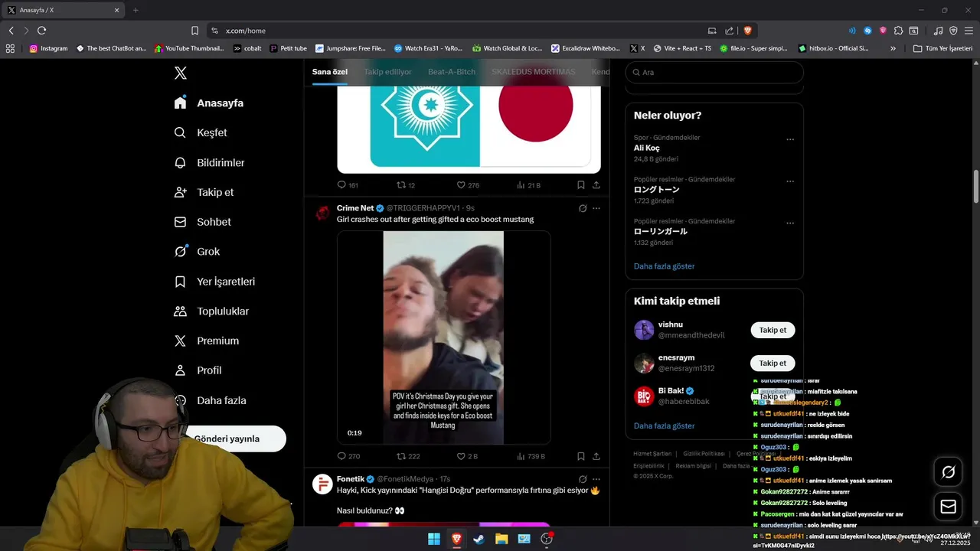Open browser extensions puzzle icon
The width and height of the screenshot is (980, 551).
point(898,31)
